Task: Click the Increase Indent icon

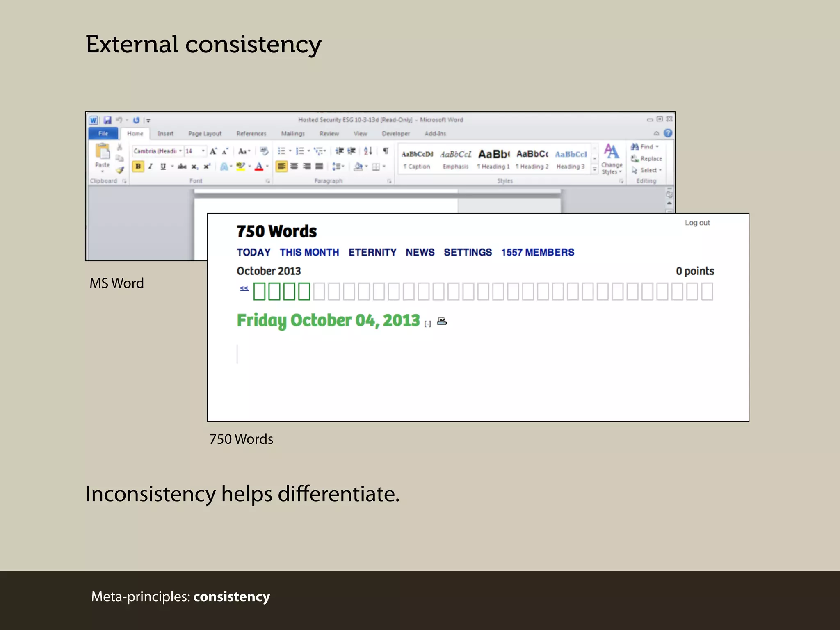Action: tap(352, 151)
